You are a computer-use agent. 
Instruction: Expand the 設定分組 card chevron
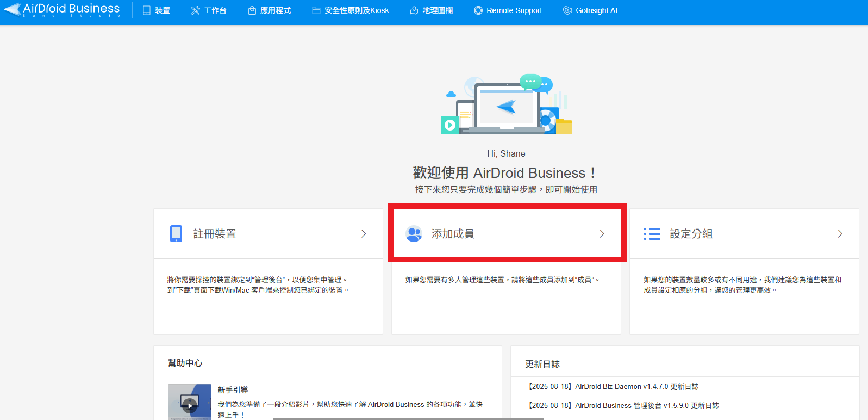[x=840, y=234]
